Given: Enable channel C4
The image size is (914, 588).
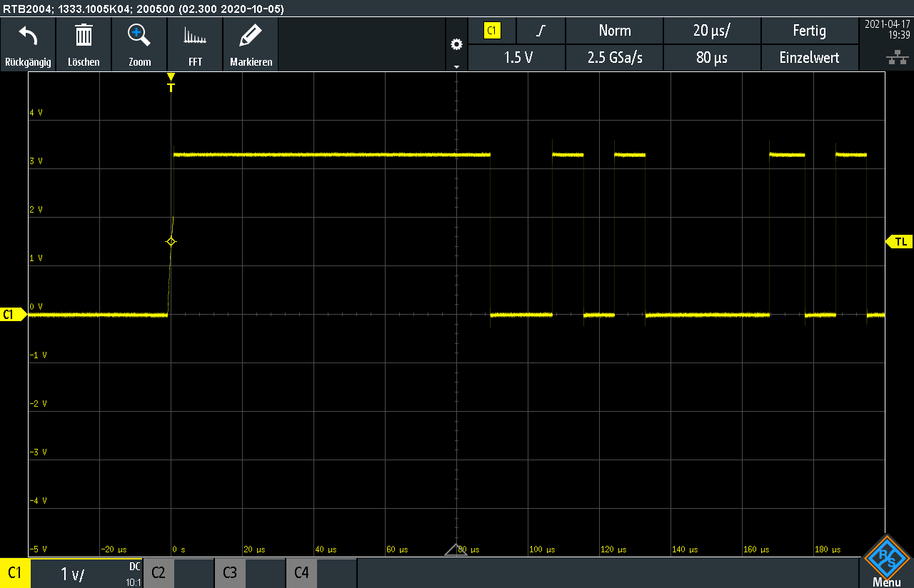Looking at the screenshot, I should point(301,573).
